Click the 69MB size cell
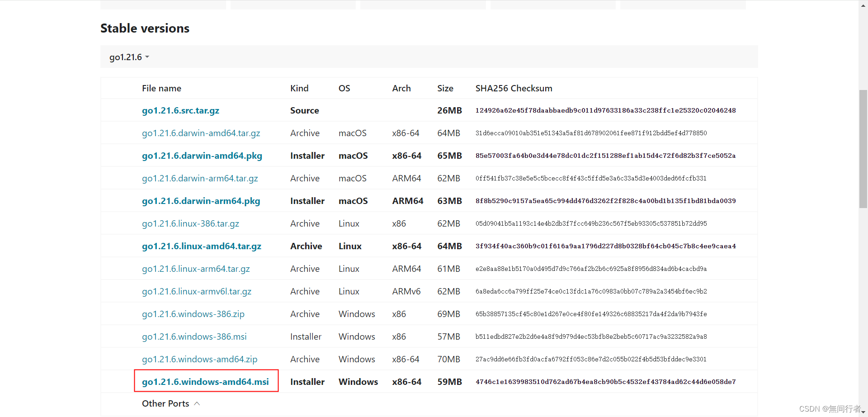Screen dimensions: 868x417 (448, 314)
